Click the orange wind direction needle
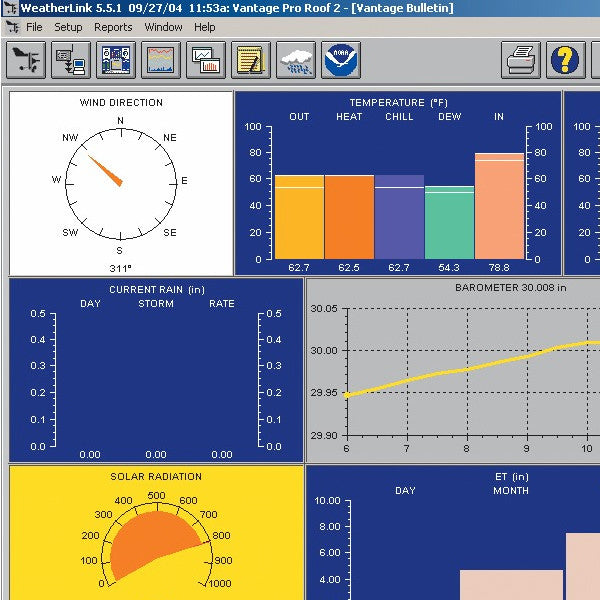Screen dimensions: 600x600 coord(106,171)
